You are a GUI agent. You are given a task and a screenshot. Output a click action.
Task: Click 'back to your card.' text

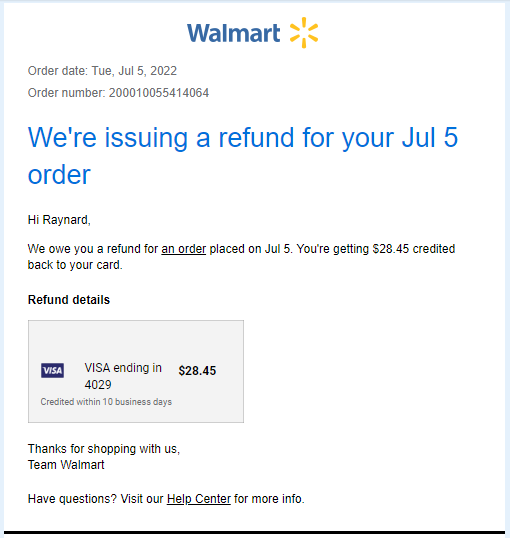(x=75, y=265)
